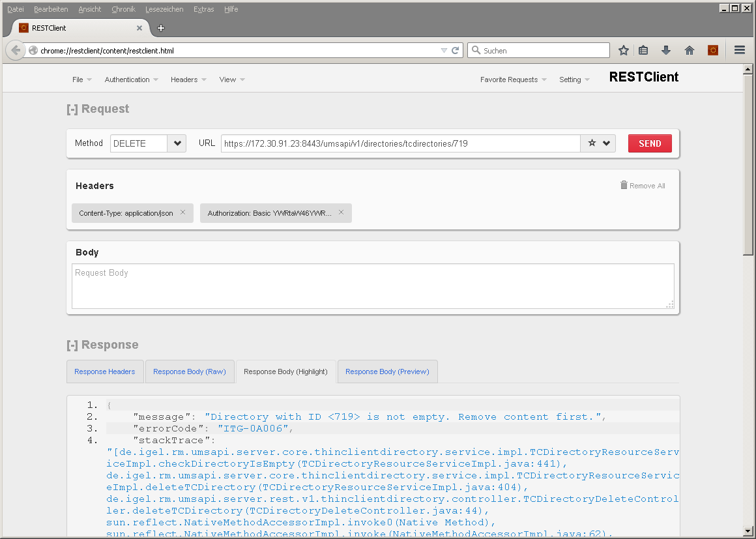Bookmark this page with the star icon
This screenshot has width=756, height=539.
[623, 50]
